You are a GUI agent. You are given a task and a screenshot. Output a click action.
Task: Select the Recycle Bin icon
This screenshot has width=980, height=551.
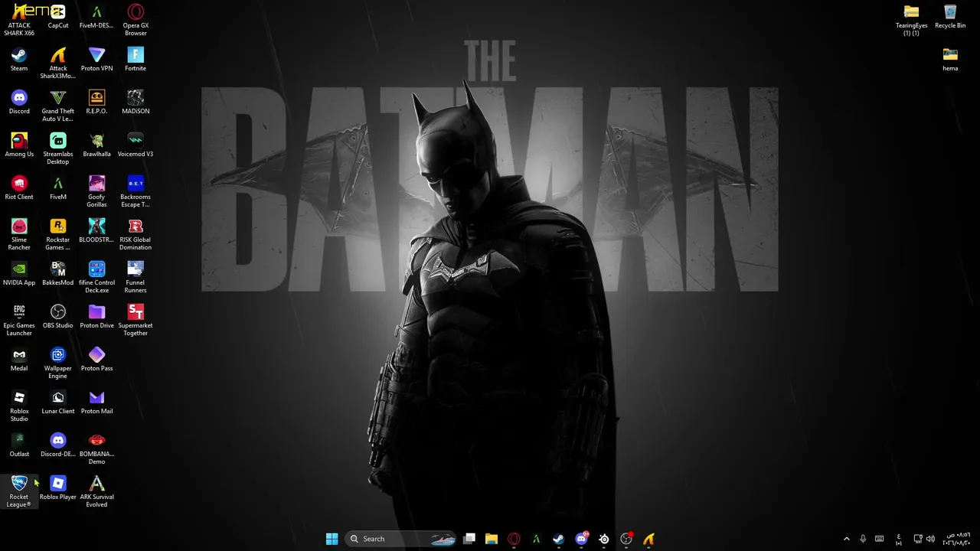(x=950, y=17)
